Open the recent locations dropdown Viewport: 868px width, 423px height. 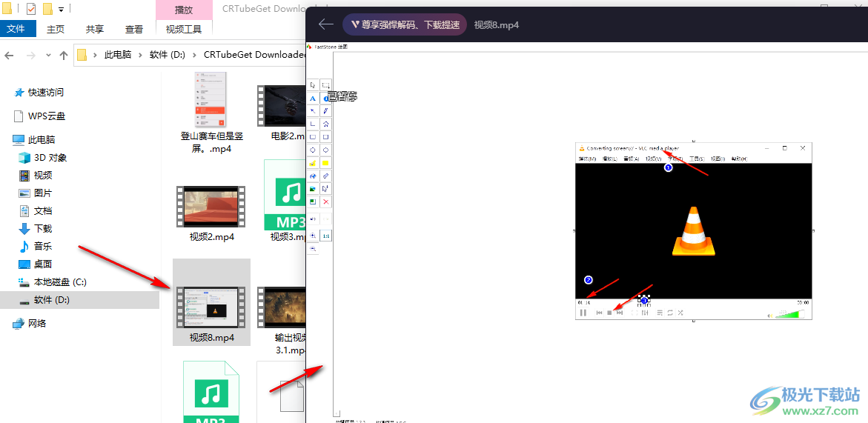(x=48, y=55)
